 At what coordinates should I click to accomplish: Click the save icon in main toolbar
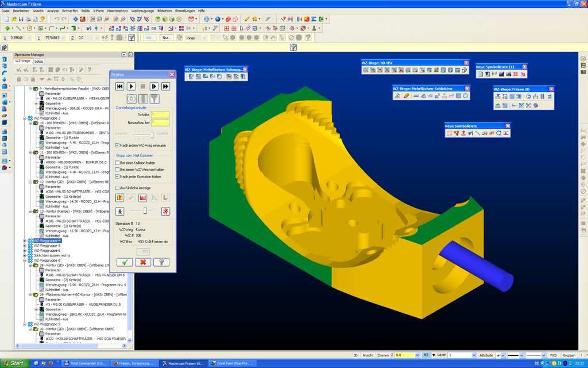tap(21, 20)
